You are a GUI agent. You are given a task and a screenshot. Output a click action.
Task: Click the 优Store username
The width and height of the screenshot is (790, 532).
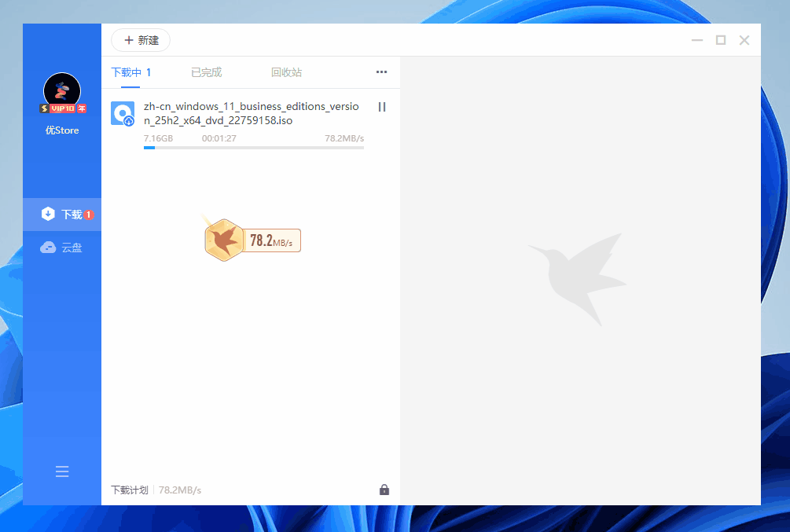(x=62, y=130)
